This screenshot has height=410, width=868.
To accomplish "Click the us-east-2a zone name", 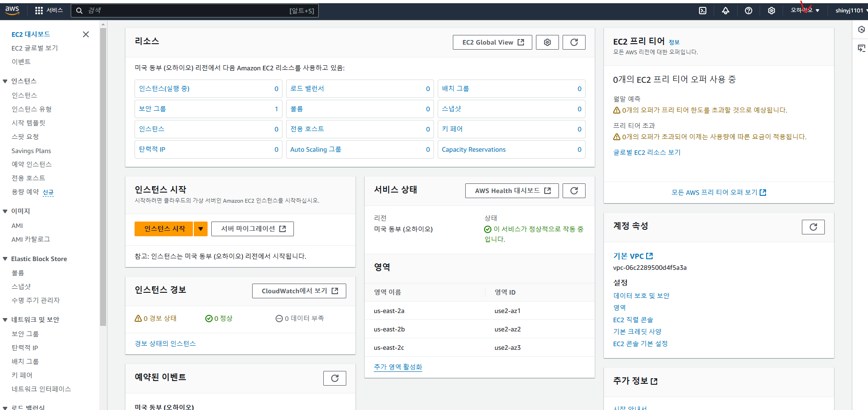I will 389,311.
